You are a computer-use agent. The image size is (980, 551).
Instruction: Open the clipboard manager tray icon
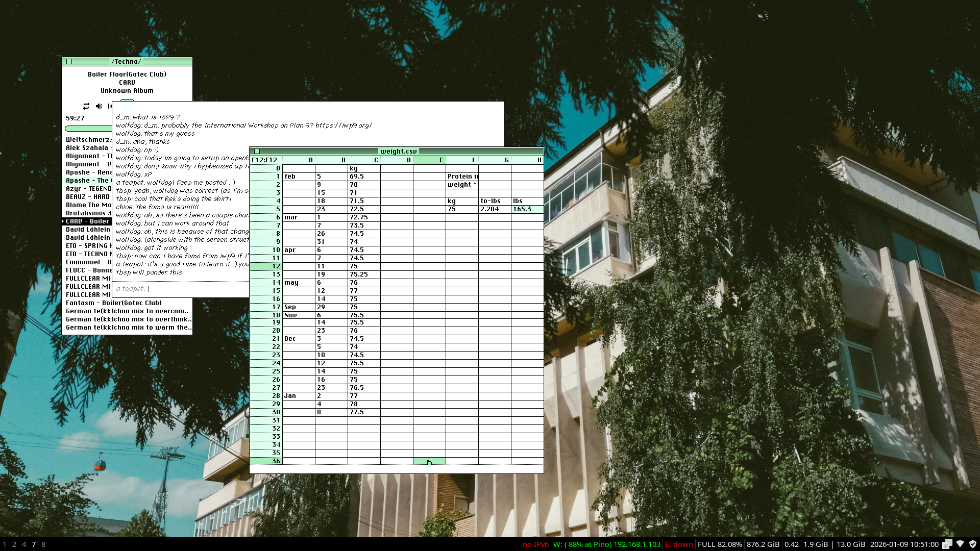[947, 544]
